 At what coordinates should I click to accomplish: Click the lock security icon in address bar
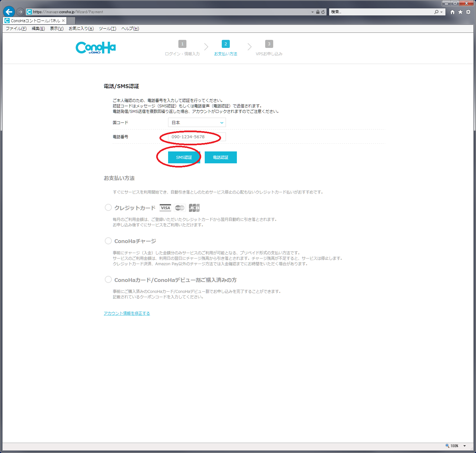click(x=318, y=12)
